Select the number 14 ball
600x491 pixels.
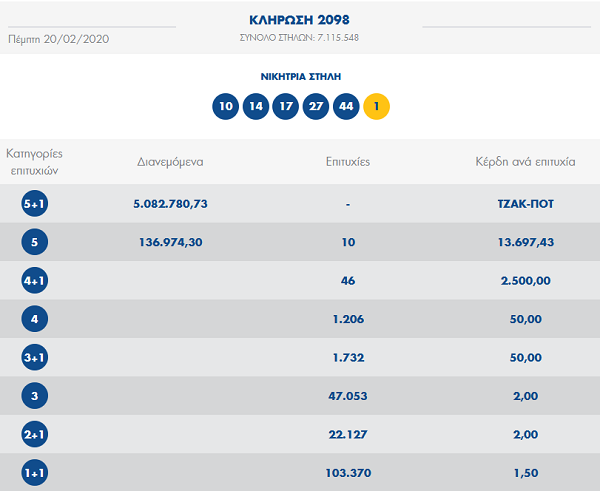255,105
